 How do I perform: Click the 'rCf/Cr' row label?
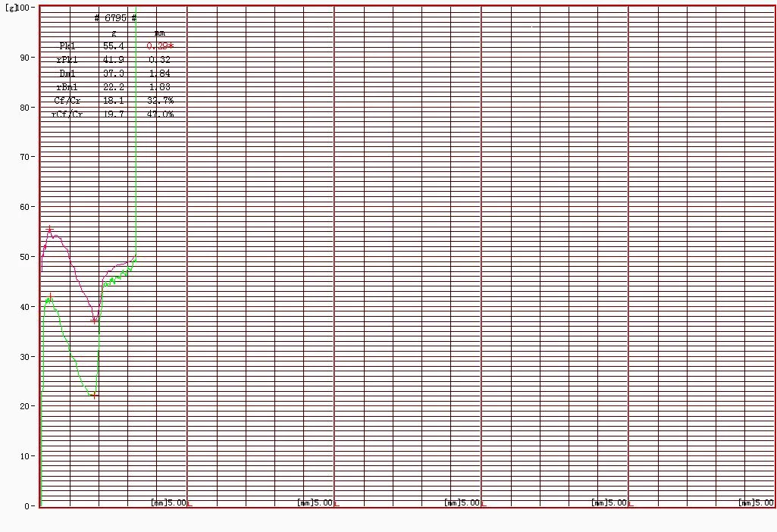coord(67,114)
